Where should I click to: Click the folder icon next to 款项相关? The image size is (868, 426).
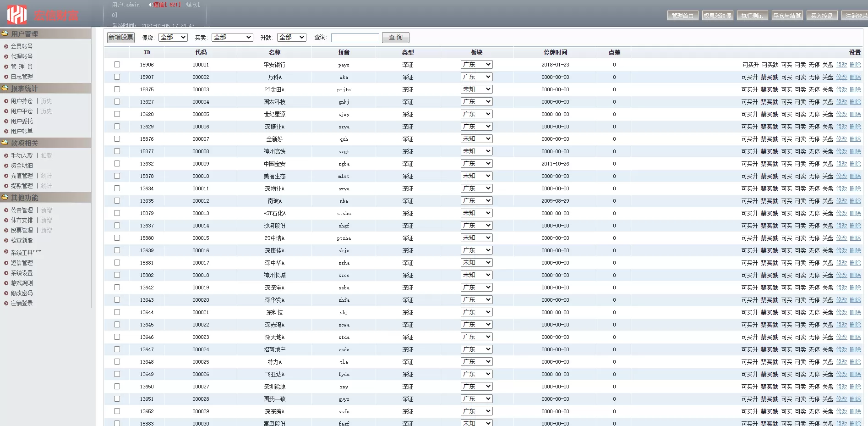[5, 143]
